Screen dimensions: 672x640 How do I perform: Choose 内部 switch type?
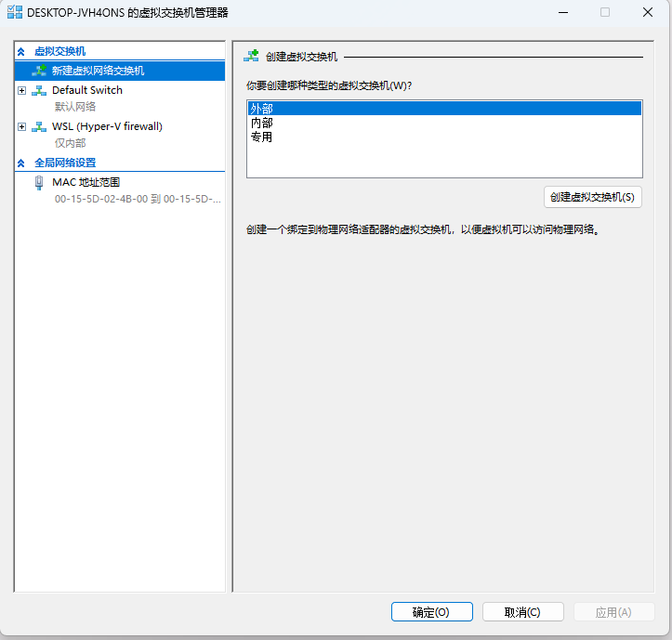[x=444, y=123]
